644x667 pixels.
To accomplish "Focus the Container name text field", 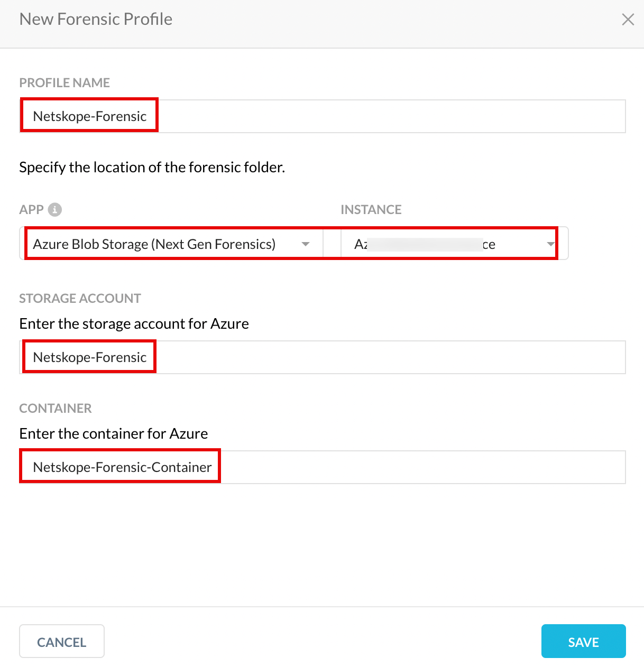I will click(x=323, y=467).
